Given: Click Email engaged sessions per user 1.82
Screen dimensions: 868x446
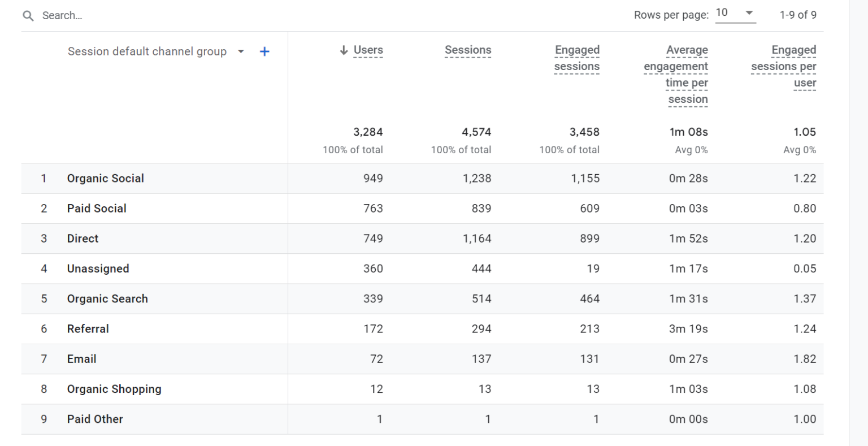Looking at the screenshot, I should [x=805, y=359].
